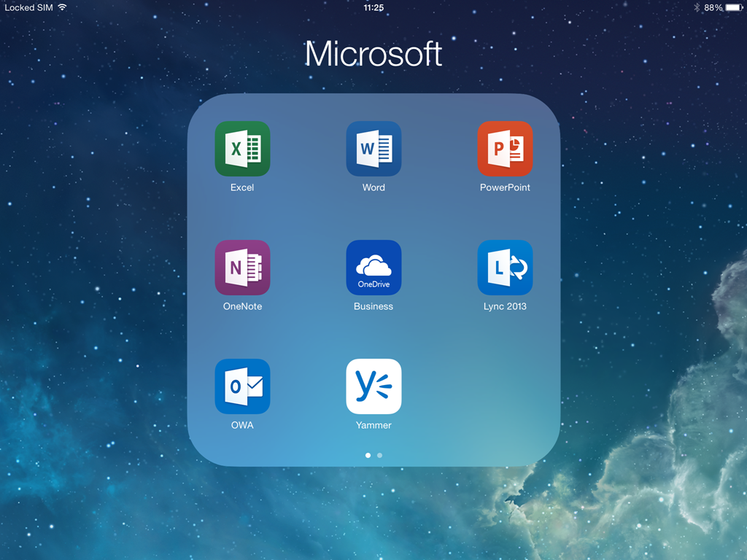
Task: Open the PowerPoint app
Action: (505, 149)
